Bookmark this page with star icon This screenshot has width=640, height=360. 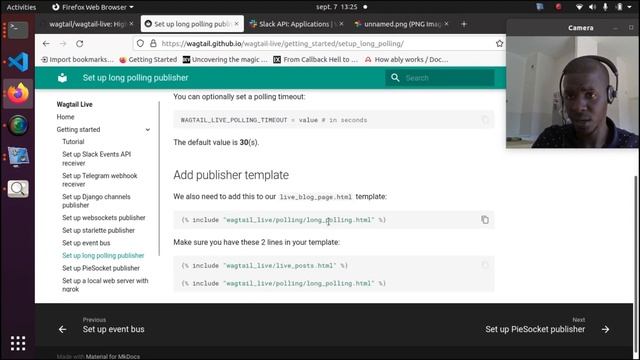(x=499, y=43)
